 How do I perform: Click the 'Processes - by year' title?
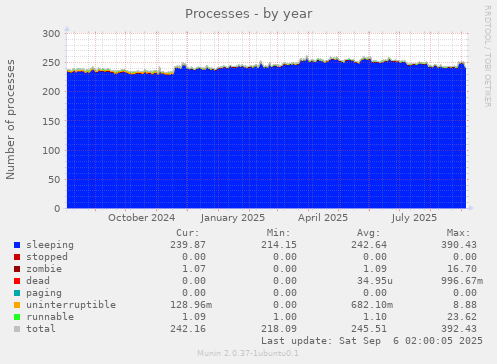[249, 14]
